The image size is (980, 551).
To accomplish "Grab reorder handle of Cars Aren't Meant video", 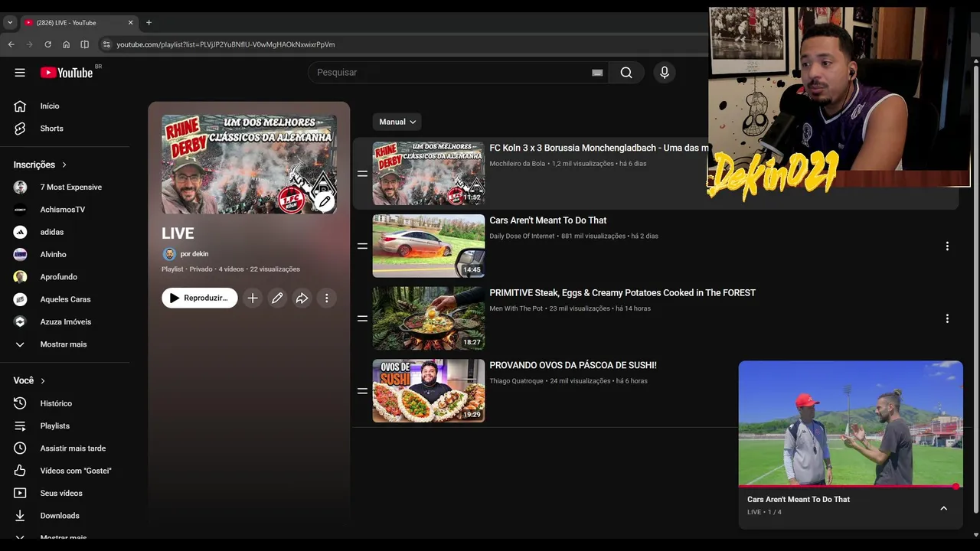I will (x=362, y=246).
